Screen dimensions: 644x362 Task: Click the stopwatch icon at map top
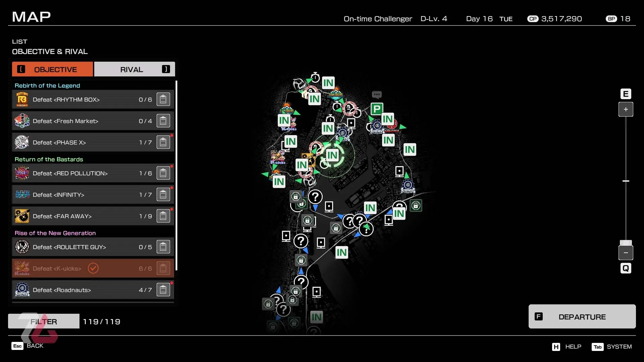click(x=315, y=77)
